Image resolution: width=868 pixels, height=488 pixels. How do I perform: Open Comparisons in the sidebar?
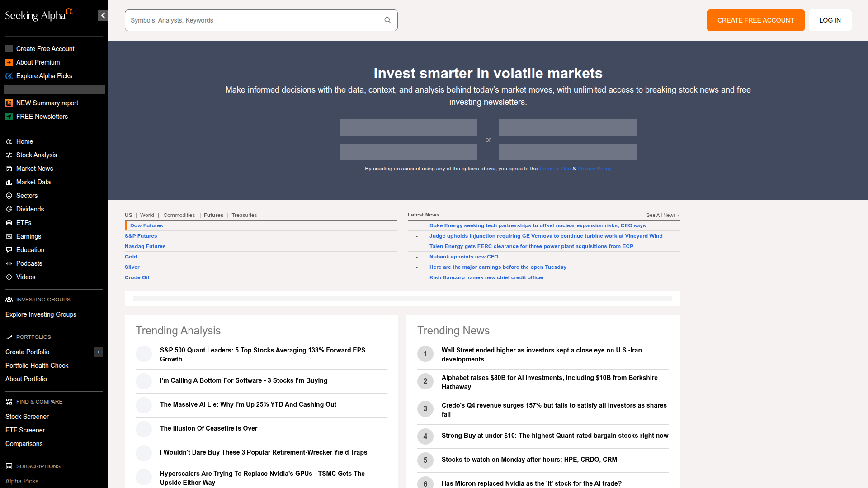[x=24, y=444]
